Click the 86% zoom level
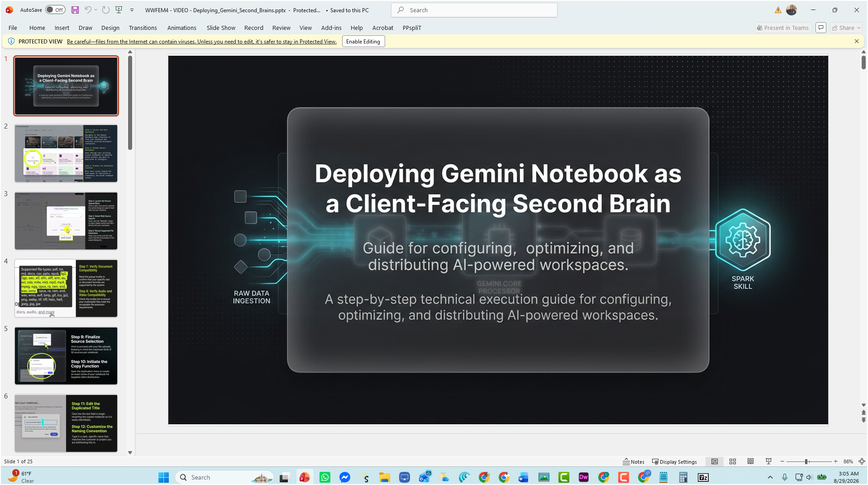This screenshot has width=868, height=485. (x=848, y=461)
